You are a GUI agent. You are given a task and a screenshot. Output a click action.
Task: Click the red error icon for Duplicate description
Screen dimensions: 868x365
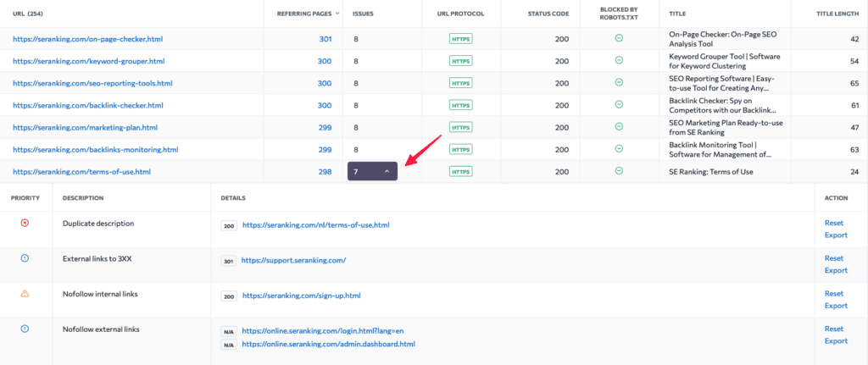(x=25, y=224)
